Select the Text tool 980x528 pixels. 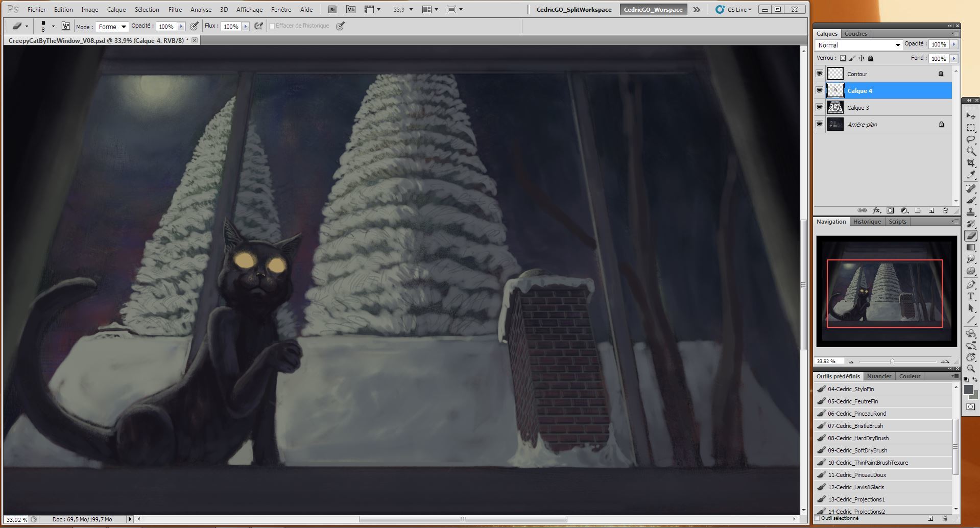[x=971, y=296]
